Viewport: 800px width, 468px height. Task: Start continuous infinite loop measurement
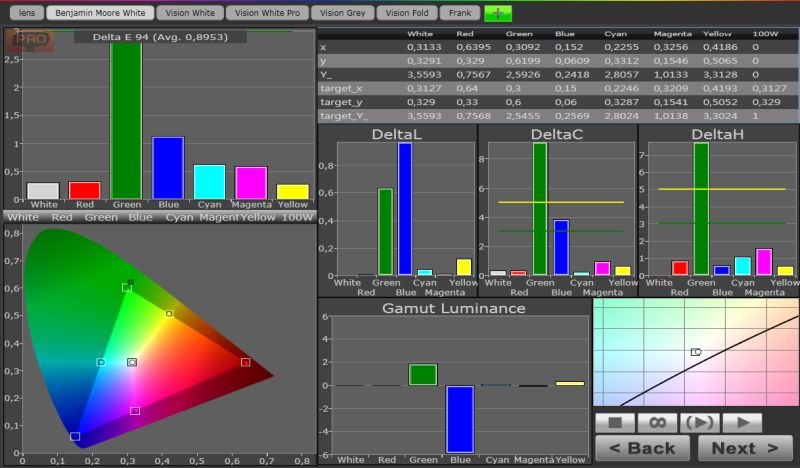coord(657,423)
